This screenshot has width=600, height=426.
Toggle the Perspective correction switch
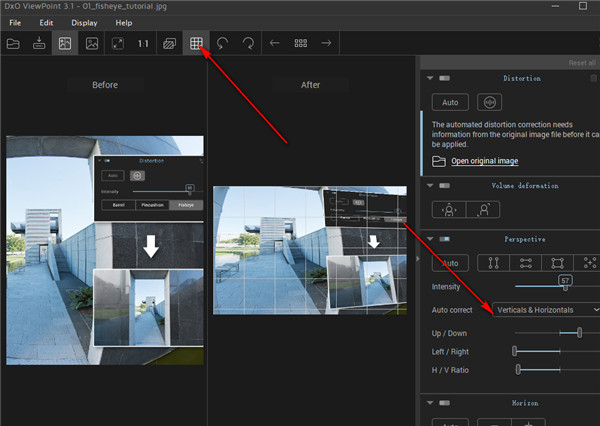pyautogui.click(x=445, y=239)
